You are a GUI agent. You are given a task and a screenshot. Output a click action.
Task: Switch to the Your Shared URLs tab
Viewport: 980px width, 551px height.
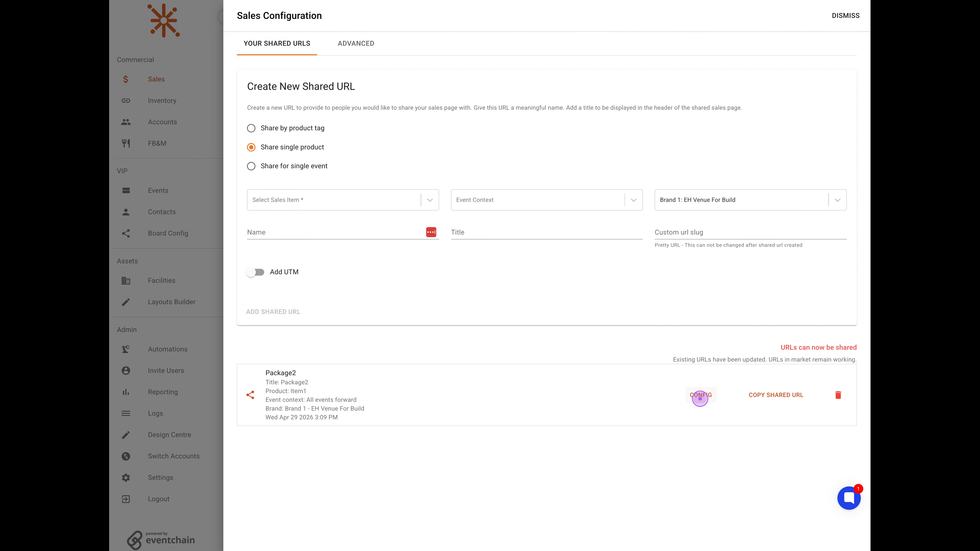pyautogui.click(x=277, y=43)
